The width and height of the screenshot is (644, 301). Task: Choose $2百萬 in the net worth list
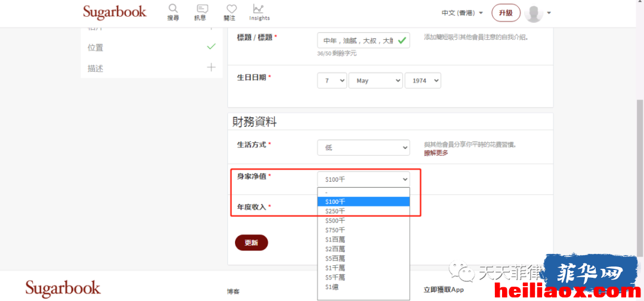[364, 249]
